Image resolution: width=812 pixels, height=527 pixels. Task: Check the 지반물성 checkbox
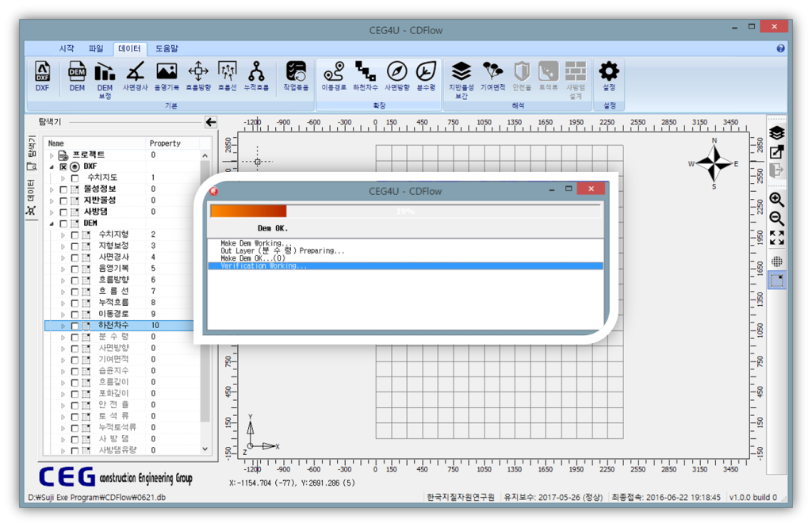(63, 200)
